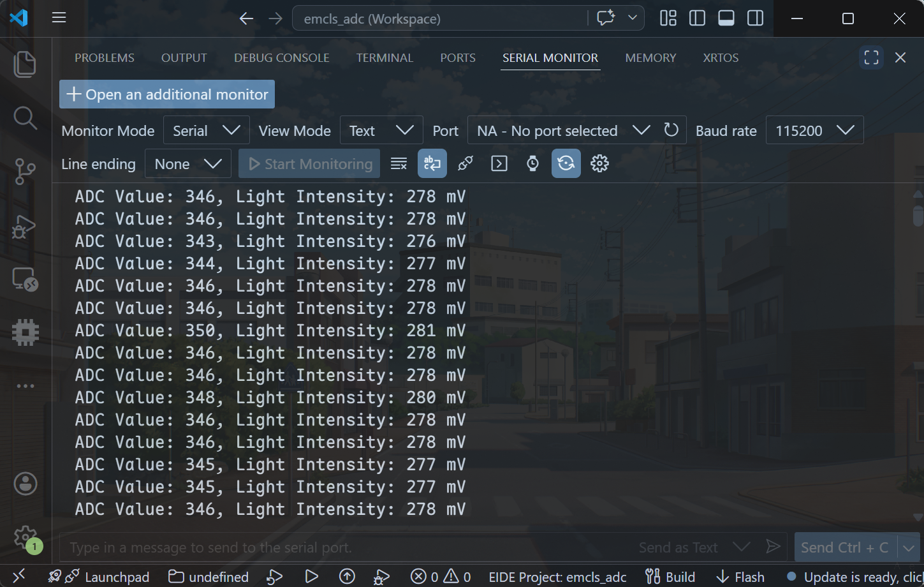Switch to the MEMORY tab

click(650, 57)
